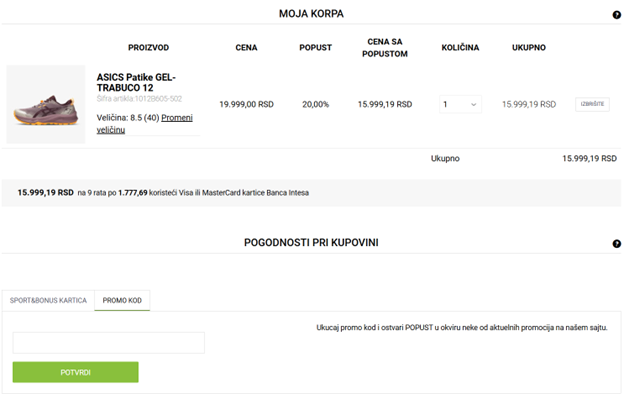Click the 20,00% discount value
This screenshot has width=624, height=394.
pyautogui.click(x=316, y=104)
